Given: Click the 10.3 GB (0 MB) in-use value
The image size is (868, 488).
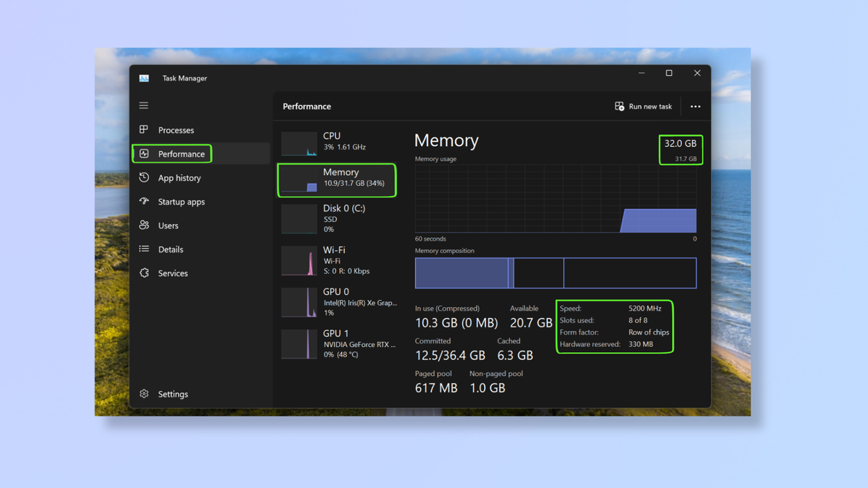Looking at the screenshot, I should tap(456, 323).
